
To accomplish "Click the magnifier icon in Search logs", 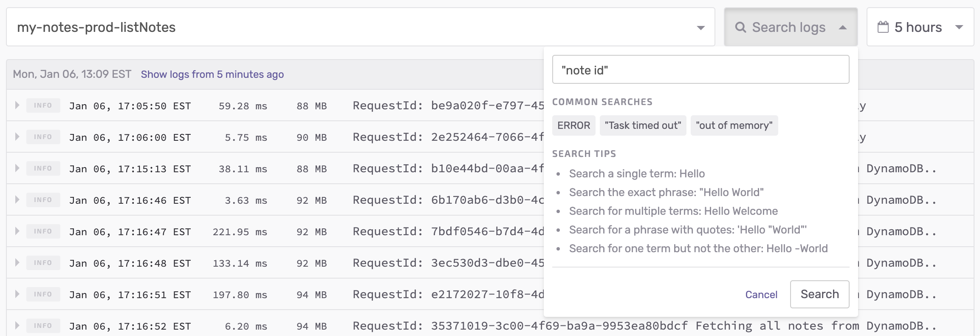I will tap(740, 28).
